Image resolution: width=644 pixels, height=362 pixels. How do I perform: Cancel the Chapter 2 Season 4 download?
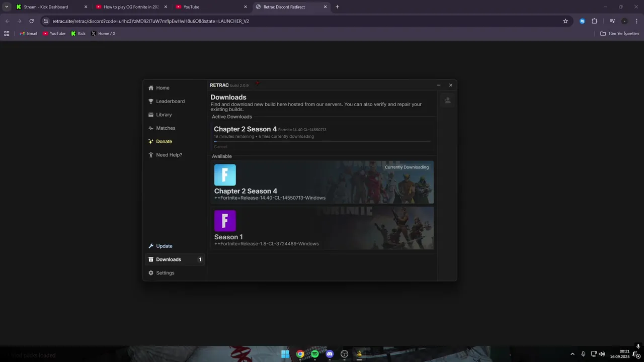pos(220,147)
